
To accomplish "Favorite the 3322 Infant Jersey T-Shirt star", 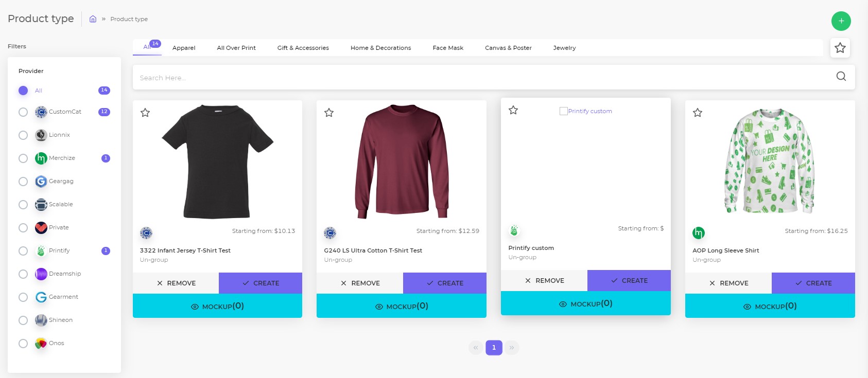I will (x=145, y=113).
